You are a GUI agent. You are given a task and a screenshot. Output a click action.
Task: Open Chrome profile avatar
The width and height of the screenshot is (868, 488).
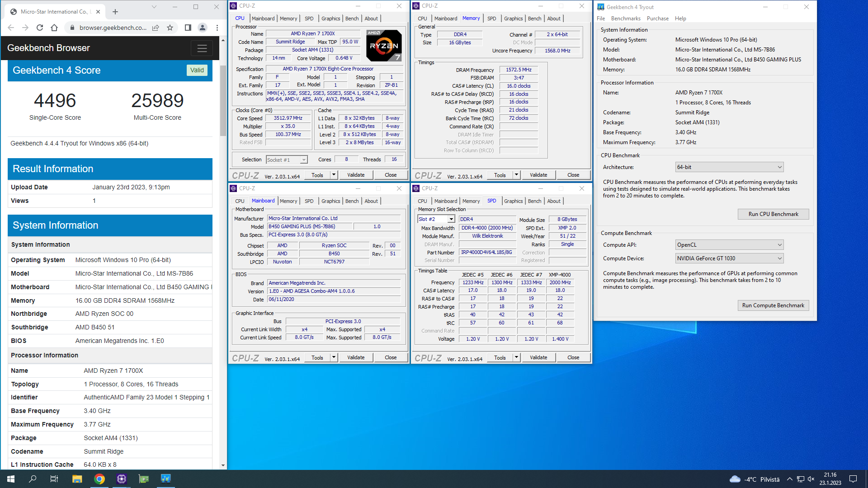(x=203, y=28)
